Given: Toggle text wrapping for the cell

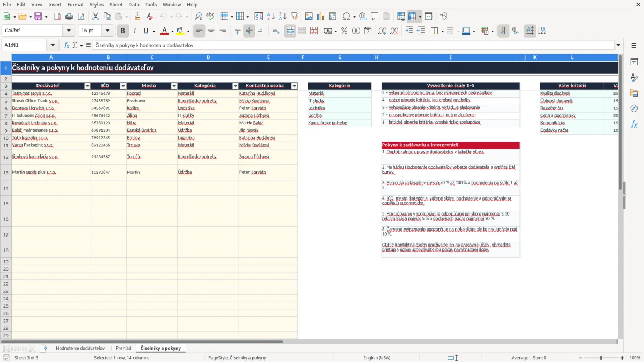Looking at the screenshot, I should click(276, 31).
